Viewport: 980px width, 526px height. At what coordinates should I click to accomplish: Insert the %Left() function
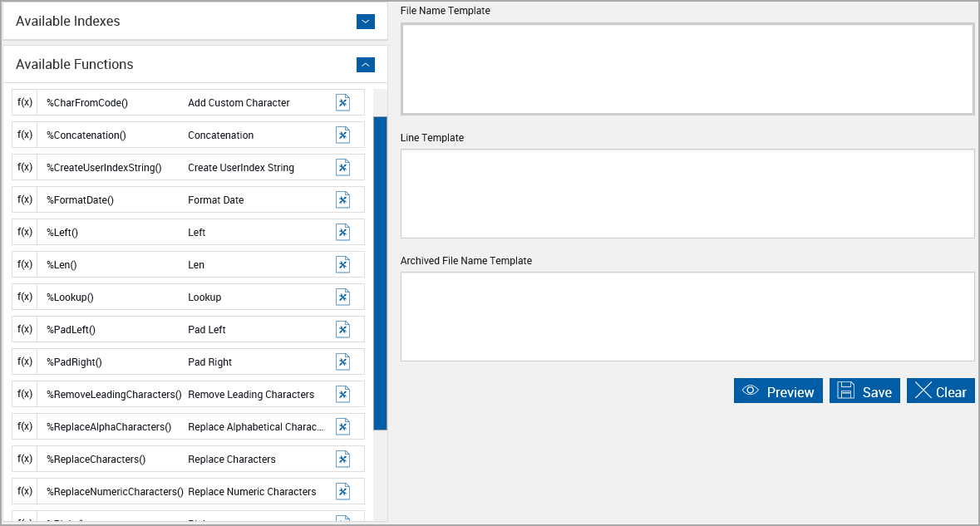coord(342,232)
